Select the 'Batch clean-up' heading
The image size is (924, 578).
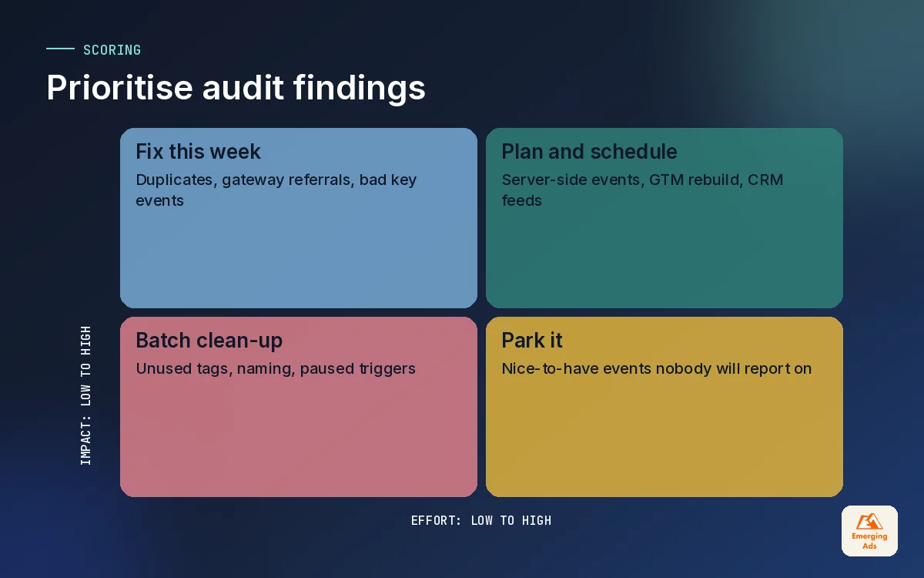(209, 340)
